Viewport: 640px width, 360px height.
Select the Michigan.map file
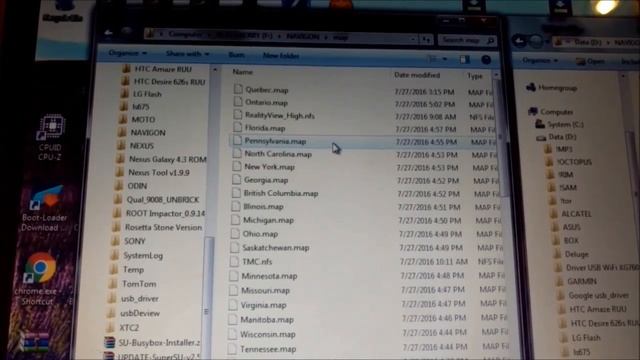coord(268,220)
